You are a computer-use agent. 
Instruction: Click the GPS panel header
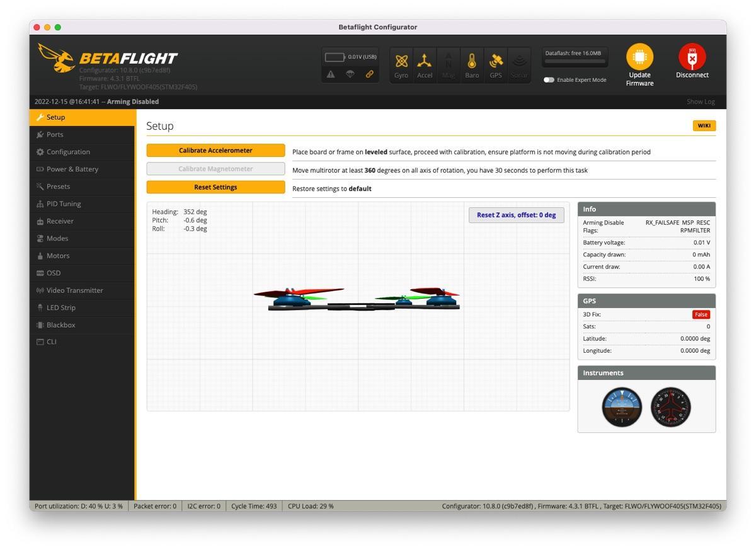coord(646,301)
